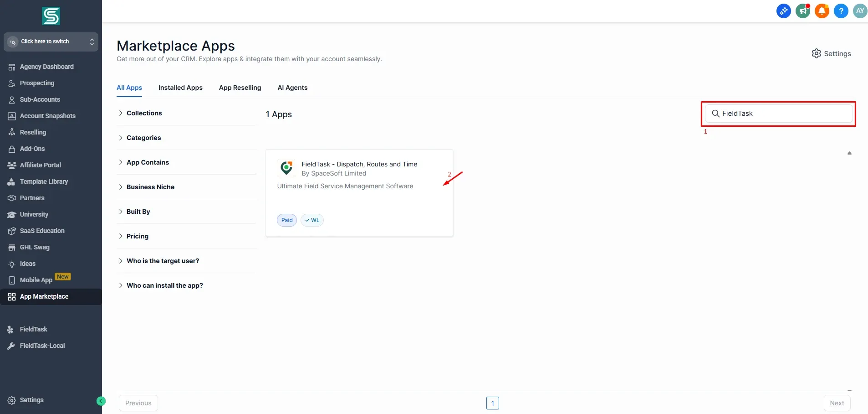
Task: Open Sub-Accounts via its person icon
Action: tap(12, 100)
